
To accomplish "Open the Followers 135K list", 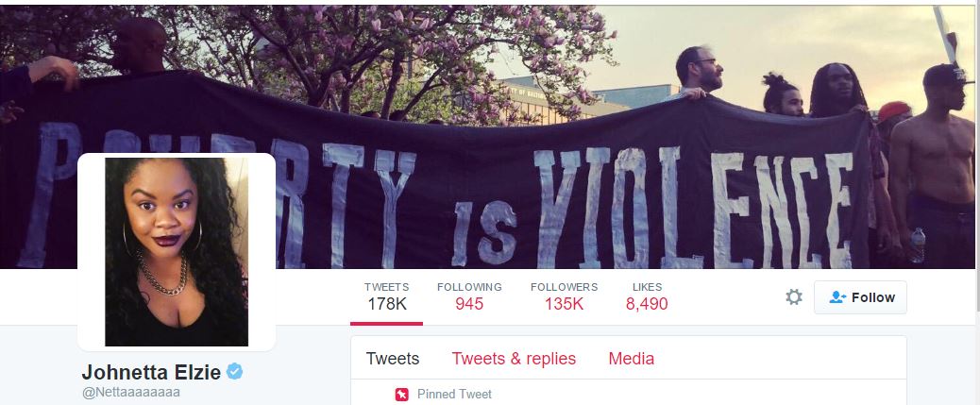I will (x=564, y=296).
